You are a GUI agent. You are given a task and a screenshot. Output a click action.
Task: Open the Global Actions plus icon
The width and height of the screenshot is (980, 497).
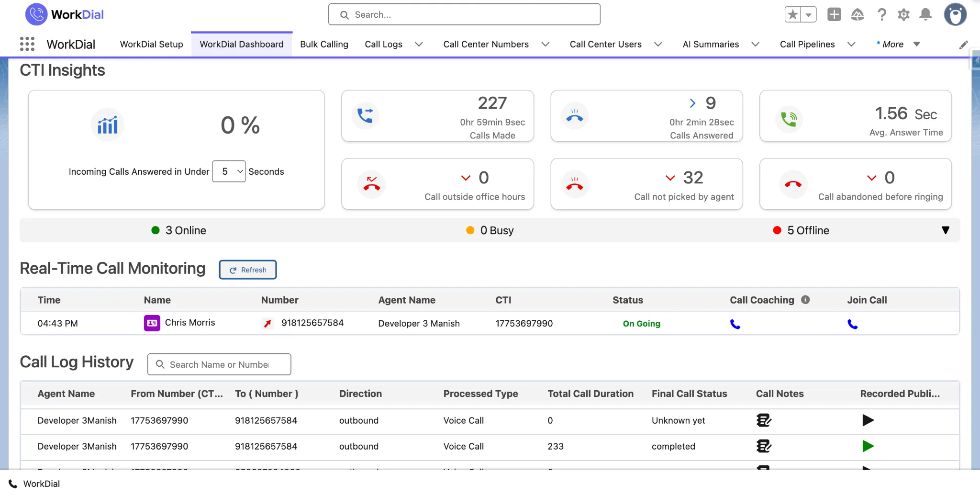pos(834,14)
